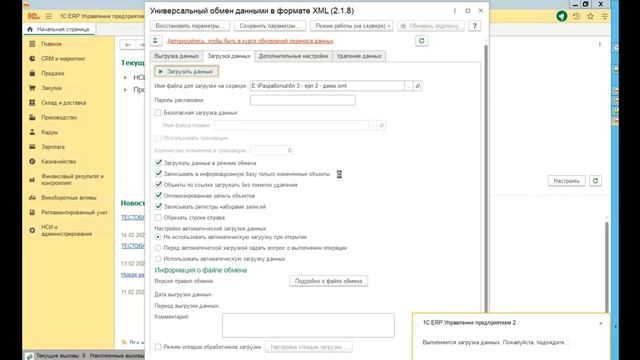Click Текущие вызовы in the status bar

60,356
